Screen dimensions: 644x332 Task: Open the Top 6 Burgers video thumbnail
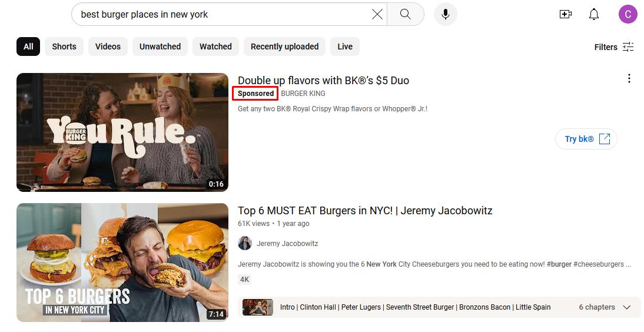122,263
